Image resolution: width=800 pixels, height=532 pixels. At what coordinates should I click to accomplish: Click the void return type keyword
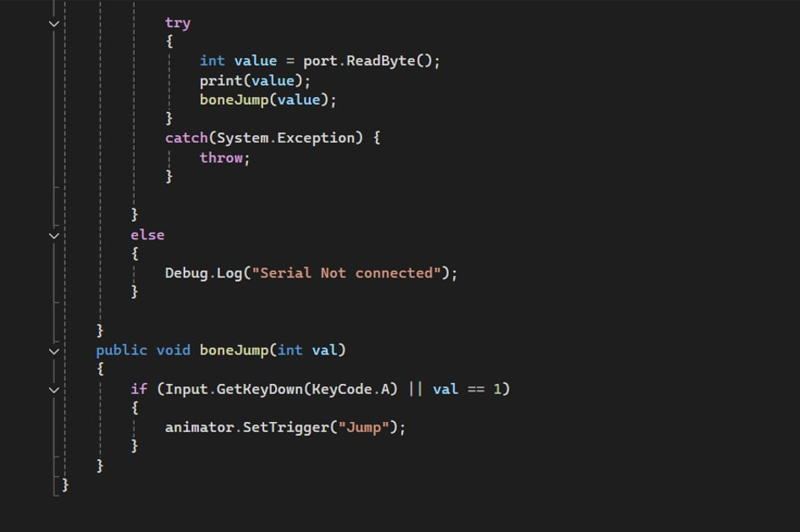173,351
